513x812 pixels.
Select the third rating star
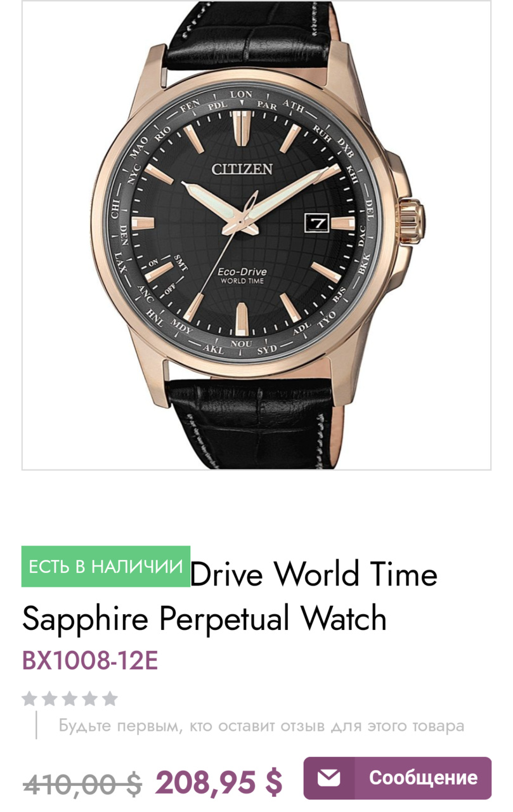70,698
